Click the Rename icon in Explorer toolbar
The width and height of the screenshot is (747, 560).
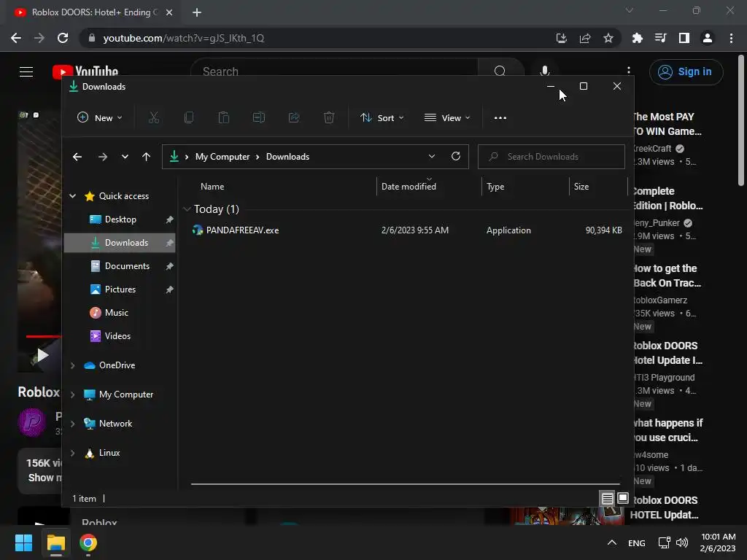(x=259, y=117)
